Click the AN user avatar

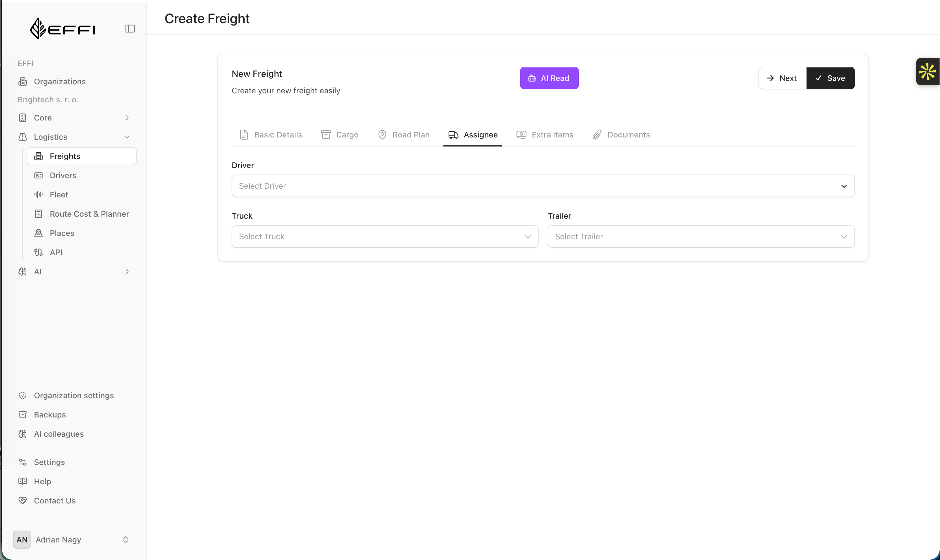22,540
